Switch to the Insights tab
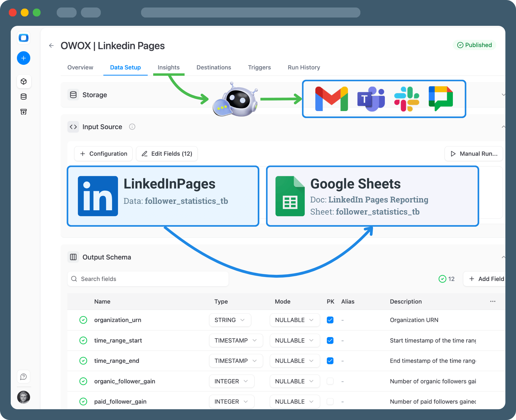 (x=169, y=67)
